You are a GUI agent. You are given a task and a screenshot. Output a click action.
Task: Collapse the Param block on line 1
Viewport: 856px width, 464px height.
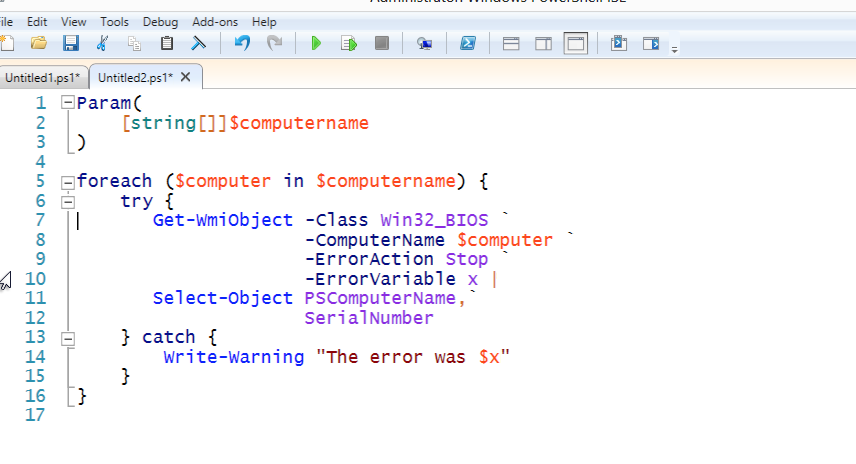tap(67, 103)
